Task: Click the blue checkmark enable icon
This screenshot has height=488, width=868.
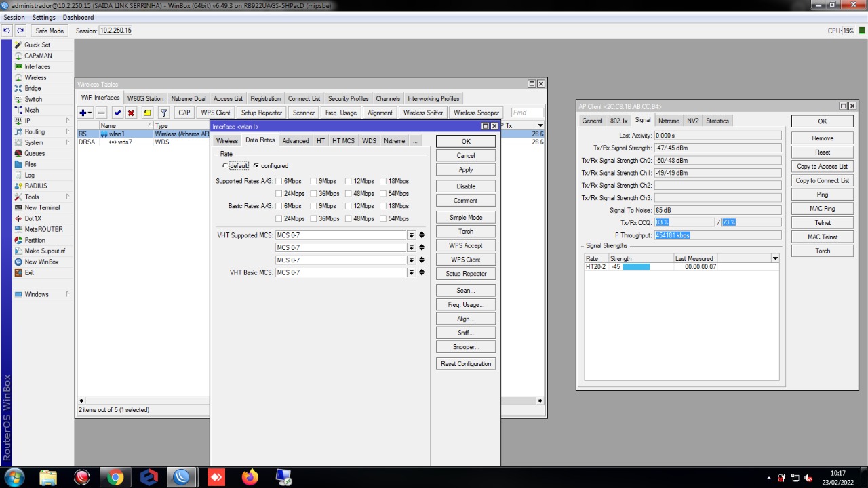Action: point(117,113)
